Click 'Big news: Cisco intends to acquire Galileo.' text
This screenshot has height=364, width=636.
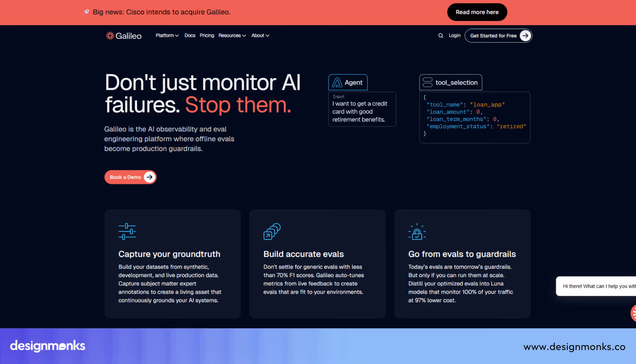pyautogui.click(x=162, y=12)
